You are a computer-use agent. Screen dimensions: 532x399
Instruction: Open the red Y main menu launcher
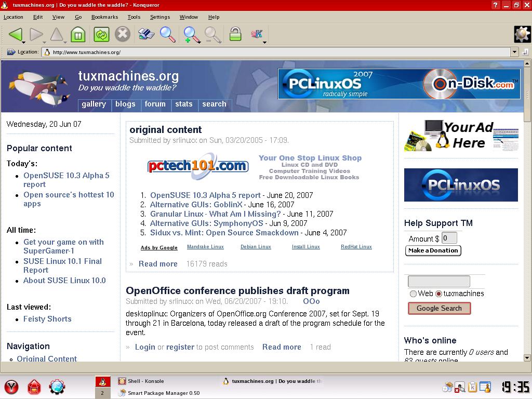point(11,387)
